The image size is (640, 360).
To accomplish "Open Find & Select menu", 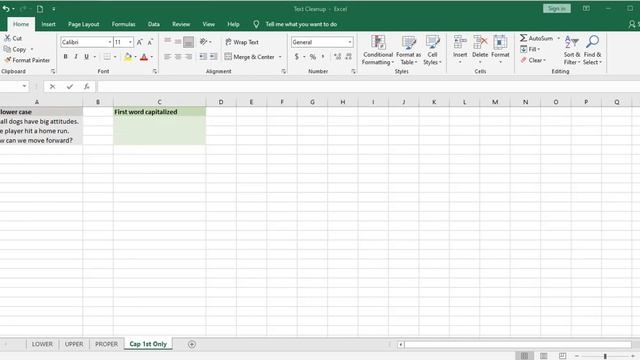I will tap(592, 50).
